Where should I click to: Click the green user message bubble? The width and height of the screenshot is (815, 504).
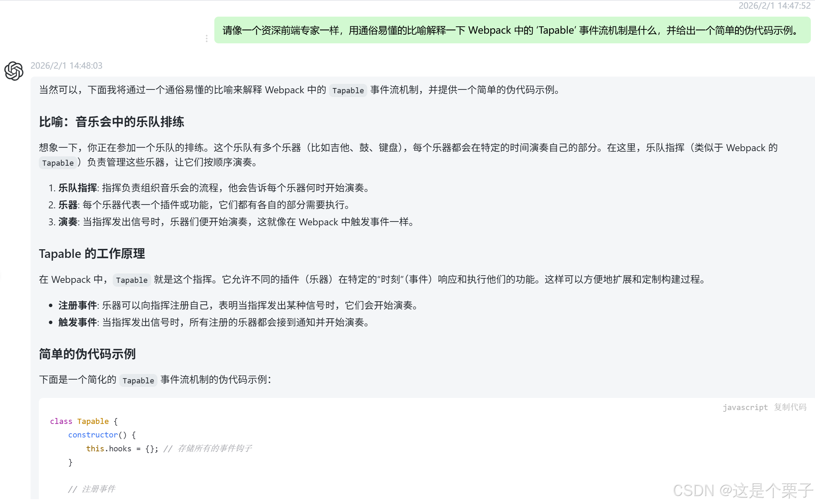(x=512, y=31)
